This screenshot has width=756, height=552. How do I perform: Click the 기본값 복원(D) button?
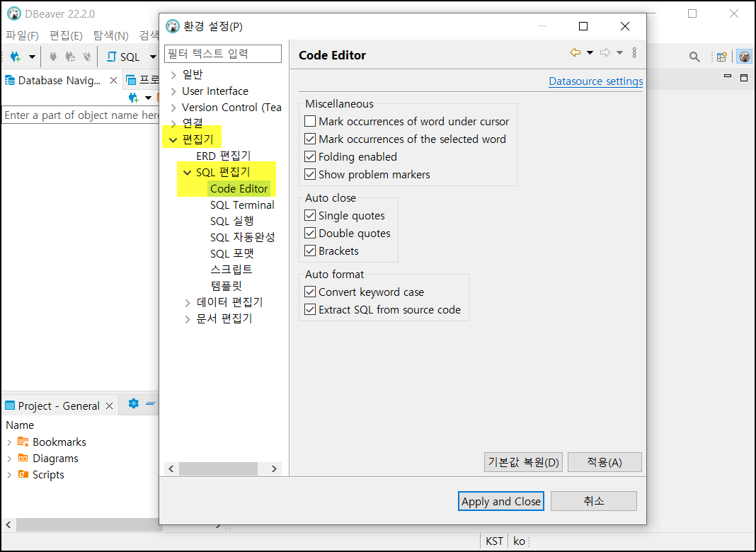523,462
